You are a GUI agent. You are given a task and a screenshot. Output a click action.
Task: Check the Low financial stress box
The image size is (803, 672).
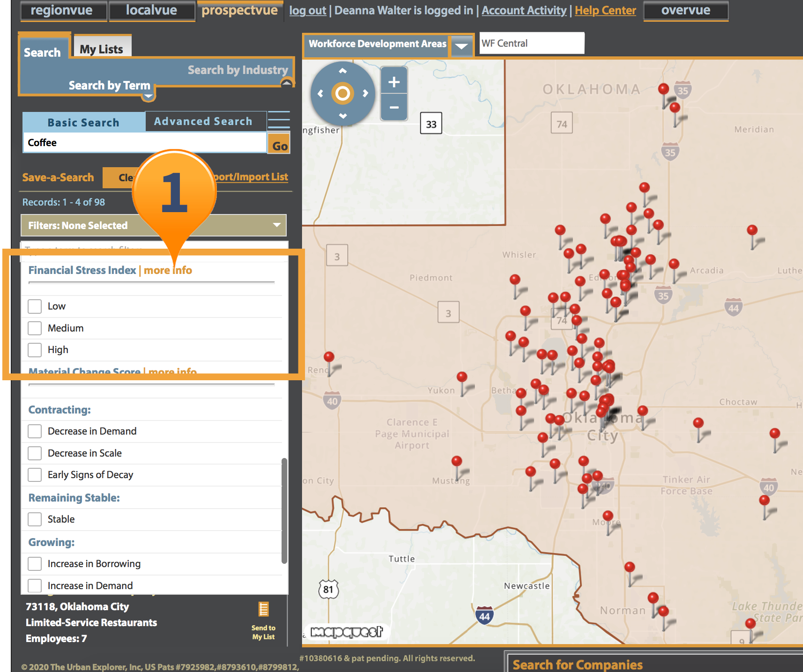35,306
